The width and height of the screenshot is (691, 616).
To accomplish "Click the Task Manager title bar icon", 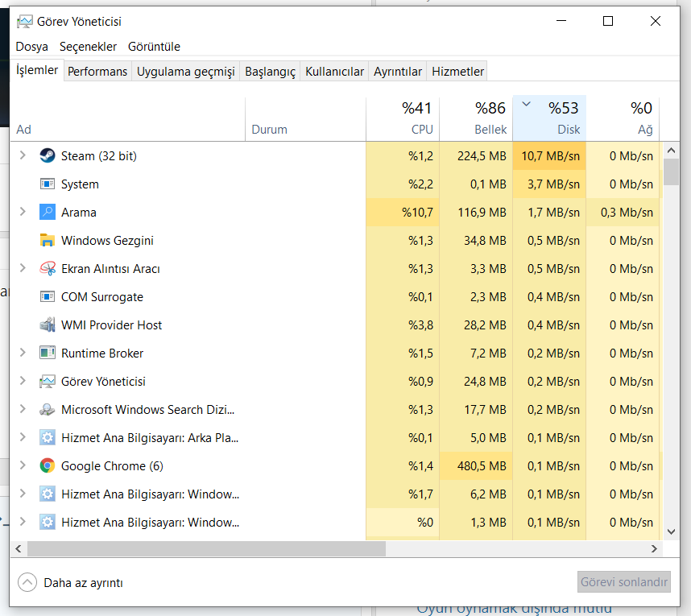I will [25, 22].
